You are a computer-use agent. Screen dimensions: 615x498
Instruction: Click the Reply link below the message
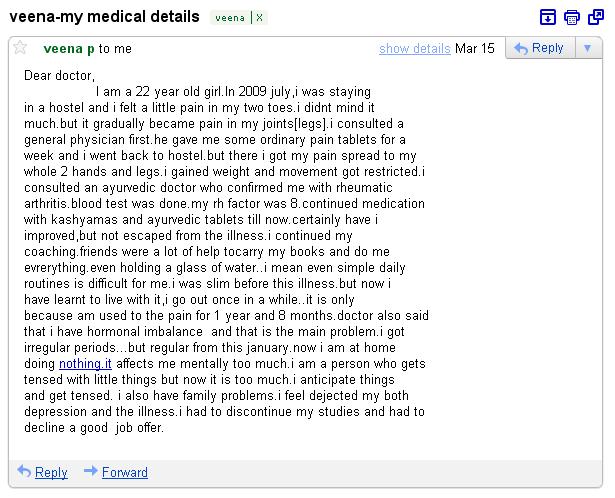pyautogui.click(x=51, y=472)
